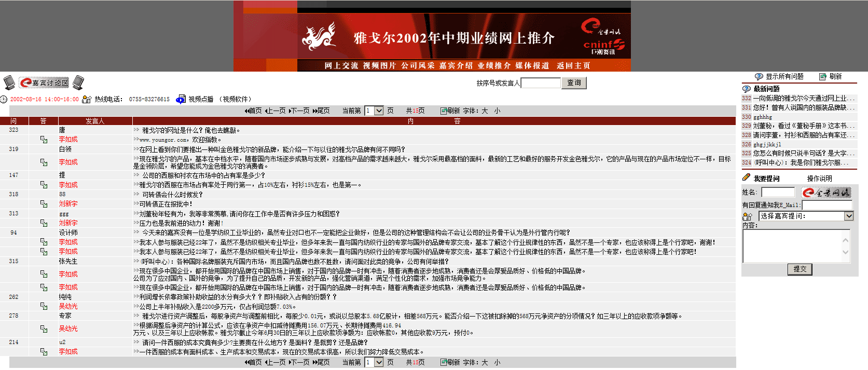The image size is (868, 370).
Task: Go to 下一页 in top pagination bar
Action: point(299,111)
